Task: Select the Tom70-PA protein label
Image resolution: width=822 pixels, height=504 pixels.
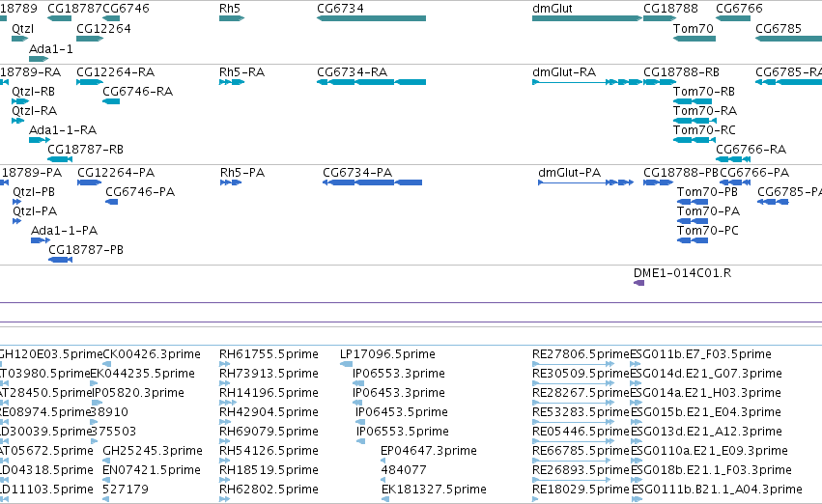Action: [x=708, y=211]
